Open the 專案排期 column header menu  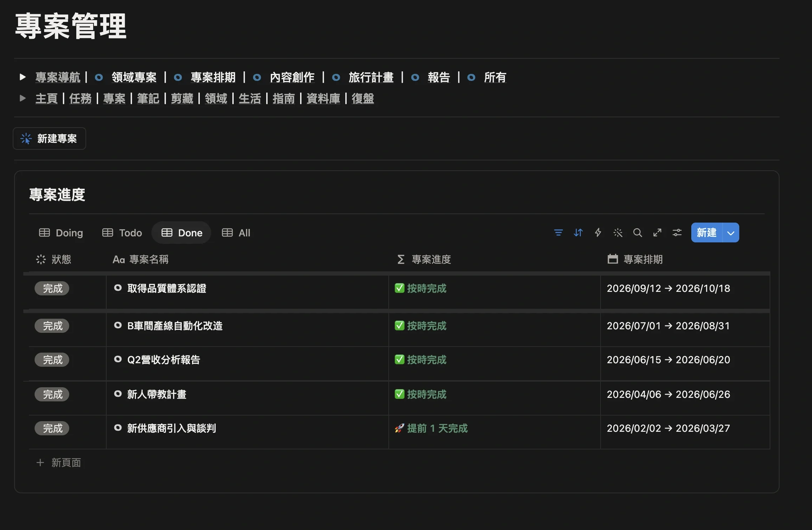click(x=635, y=259)
